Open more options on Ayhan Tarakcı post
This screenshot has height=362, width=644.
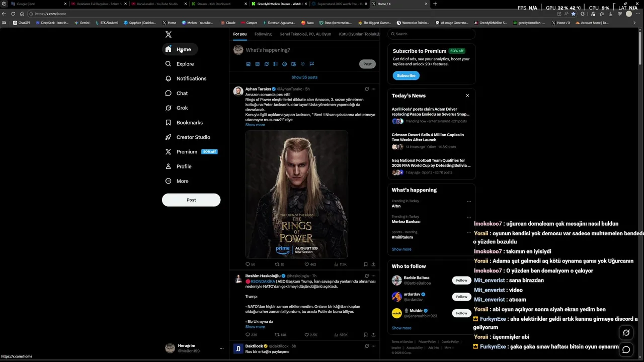tap(373, 89)
